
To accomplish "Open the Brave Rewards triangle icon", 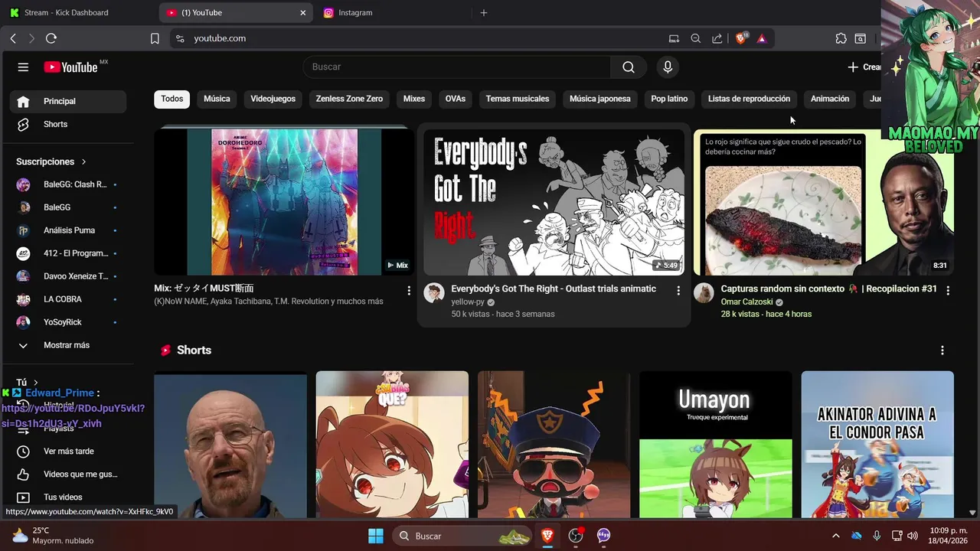I will point(762,38).
